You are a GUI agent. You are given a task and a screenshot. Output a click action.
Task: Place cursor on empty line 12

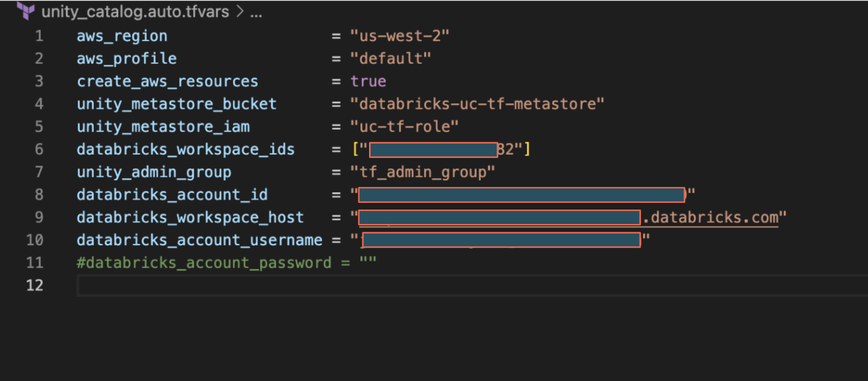pos(472,285)
